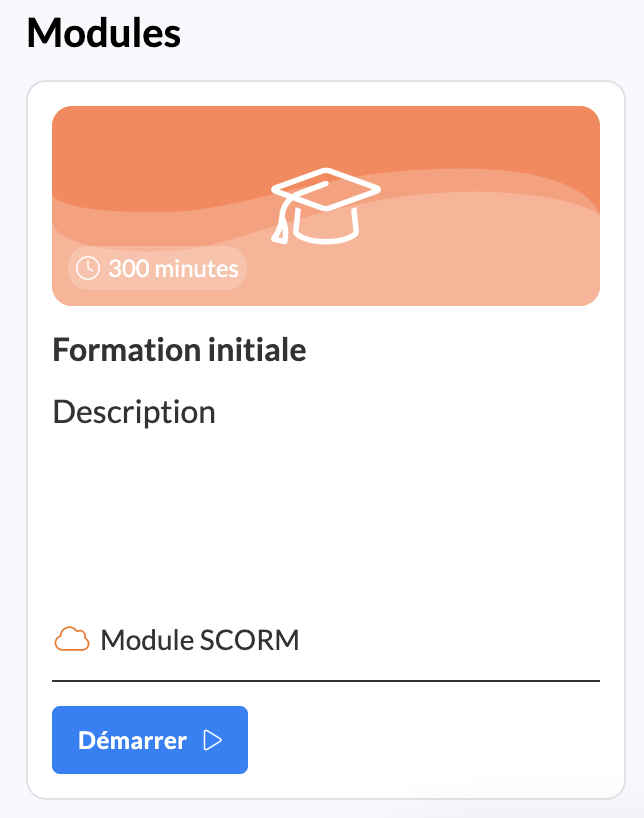Click the Modules section heading
The image size is (644, 818).
[104, 34]
